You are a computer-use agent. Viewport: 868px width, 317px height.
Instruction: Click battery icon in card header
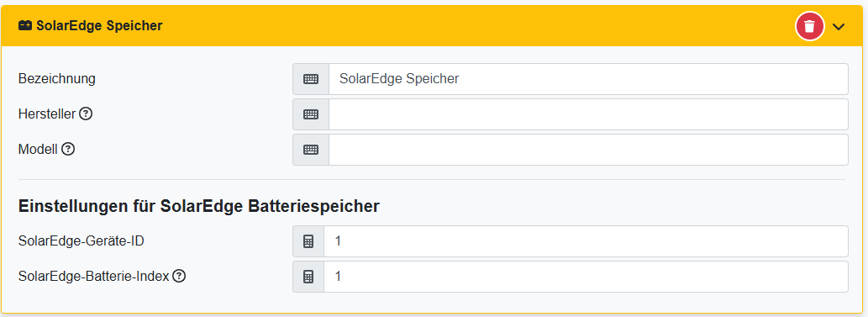25,25
